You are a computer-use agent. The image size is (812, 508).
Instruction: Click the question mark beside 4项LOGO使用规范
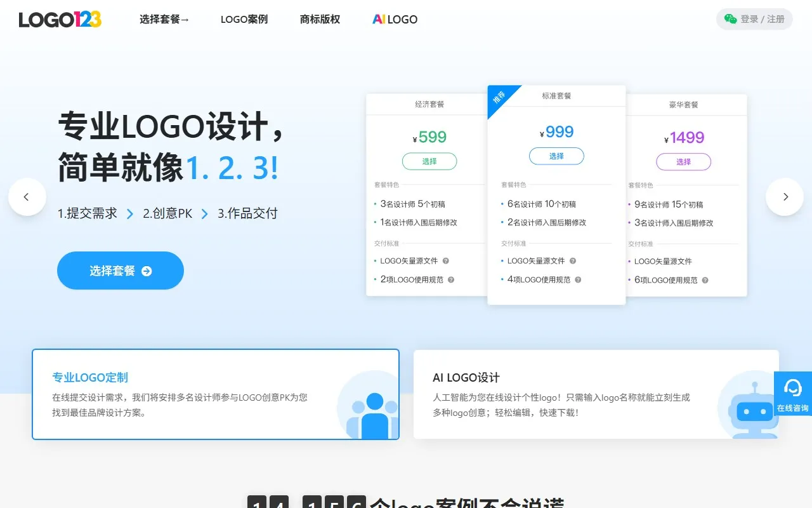click(577, 279)
